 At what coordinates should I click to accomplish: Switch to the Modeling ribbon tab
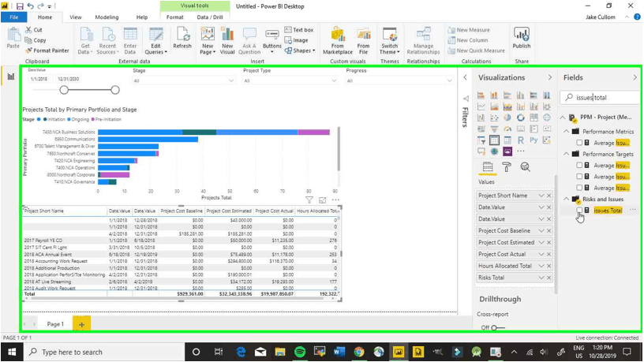tap(107, 17)
